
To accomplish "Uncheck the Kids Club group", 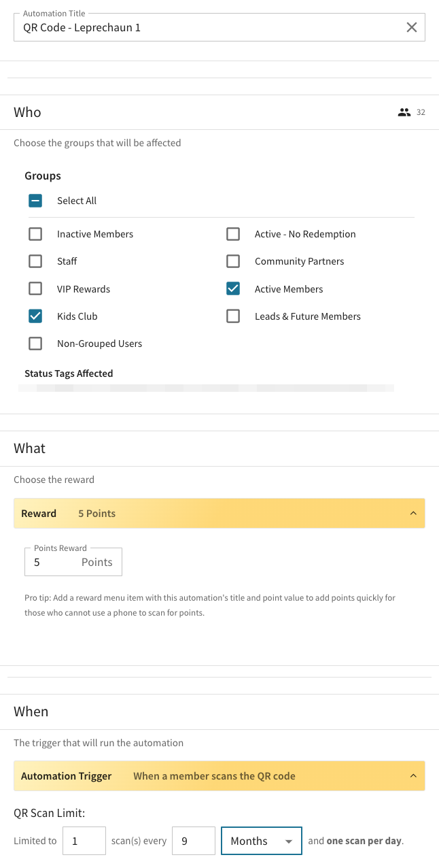I will click(x=35, y=316).
